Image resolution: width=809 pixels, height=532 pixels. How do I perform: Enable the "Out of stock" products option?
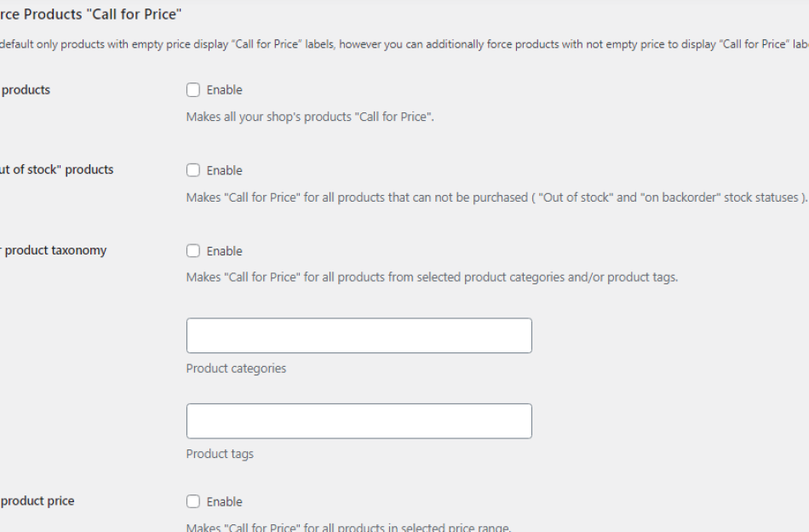tap(193, 169)
